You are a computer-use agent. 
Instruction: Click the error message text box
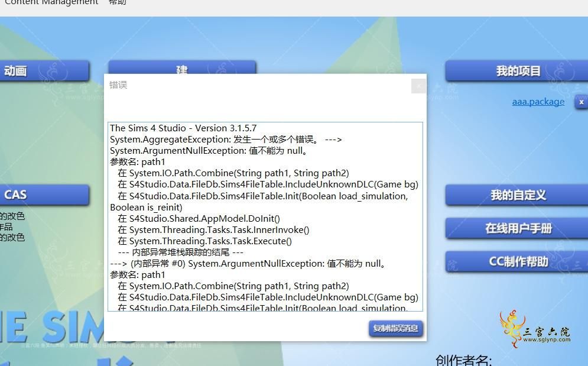click(265, 216)
